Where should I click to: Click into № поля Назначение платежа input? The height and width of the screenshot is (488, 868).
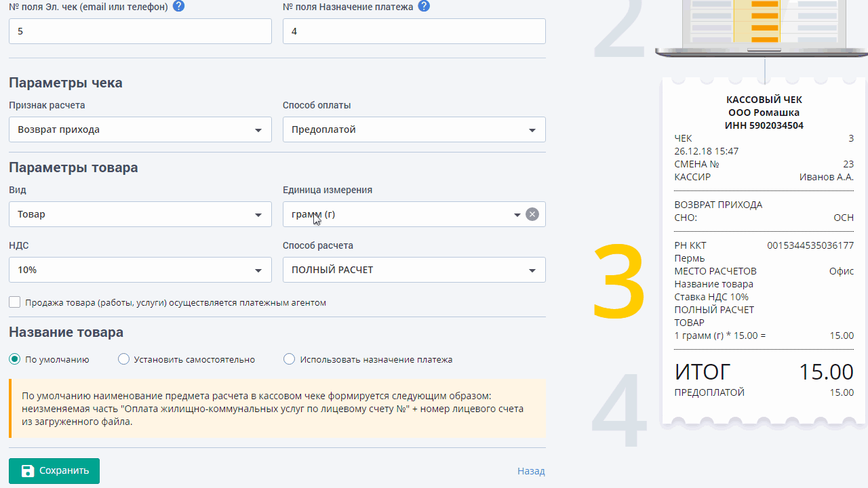pyautogui.click(x=414, y=31)
